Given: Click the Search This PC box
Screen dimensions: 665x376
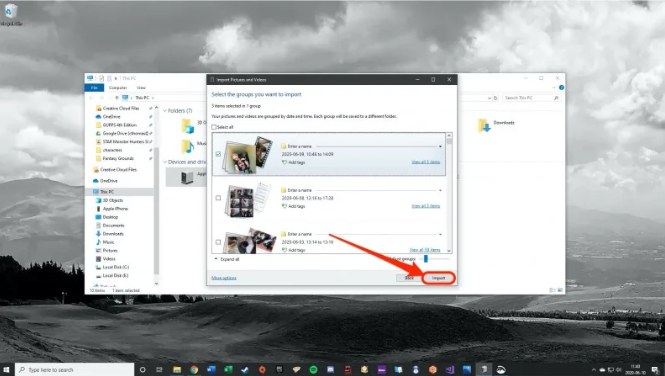Looking at the screenshot, I should click(532, 98).
